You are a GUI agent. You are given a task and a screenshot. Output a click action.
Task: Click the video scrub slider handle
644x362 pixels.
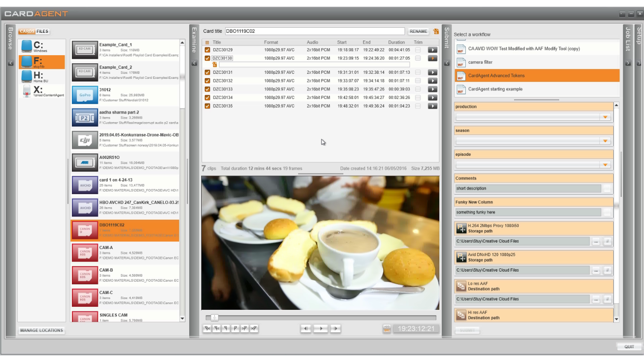click(215, 318)
